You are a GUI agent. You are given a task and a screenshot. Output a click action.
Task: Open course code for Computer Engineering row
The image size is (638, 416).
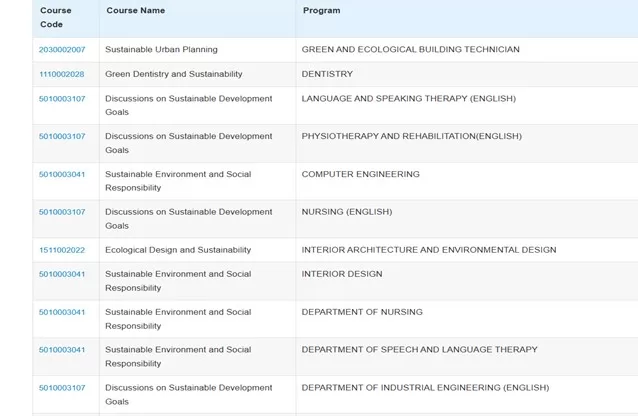pyautogui.click(x=62, y=174)
